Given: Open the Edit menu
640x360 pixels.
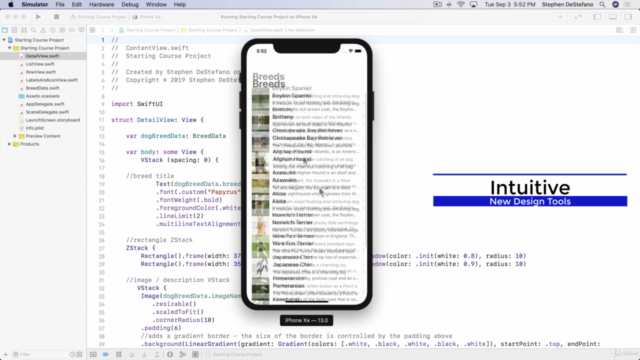Looking at the screenshot, I should 77,4.
